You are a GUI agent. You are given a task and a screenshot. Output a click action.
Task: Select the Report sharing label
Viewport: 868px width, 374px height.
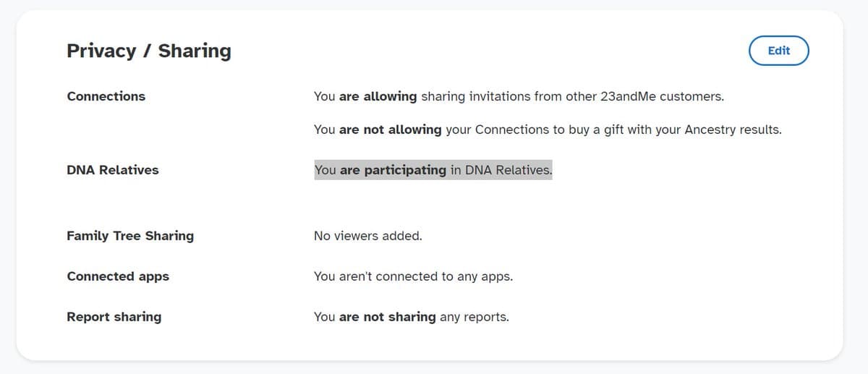pyautogui.click(x=114, y=317)
